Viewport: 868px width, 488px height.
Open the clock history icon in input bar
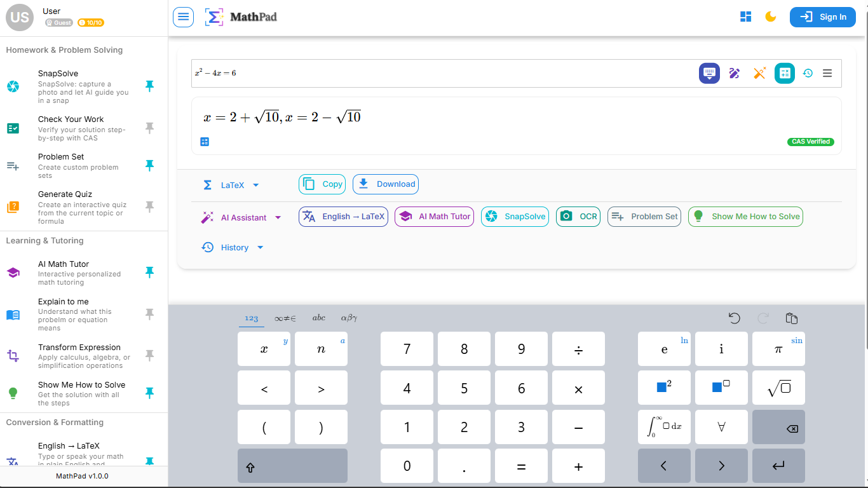click(x=808, y=73)
